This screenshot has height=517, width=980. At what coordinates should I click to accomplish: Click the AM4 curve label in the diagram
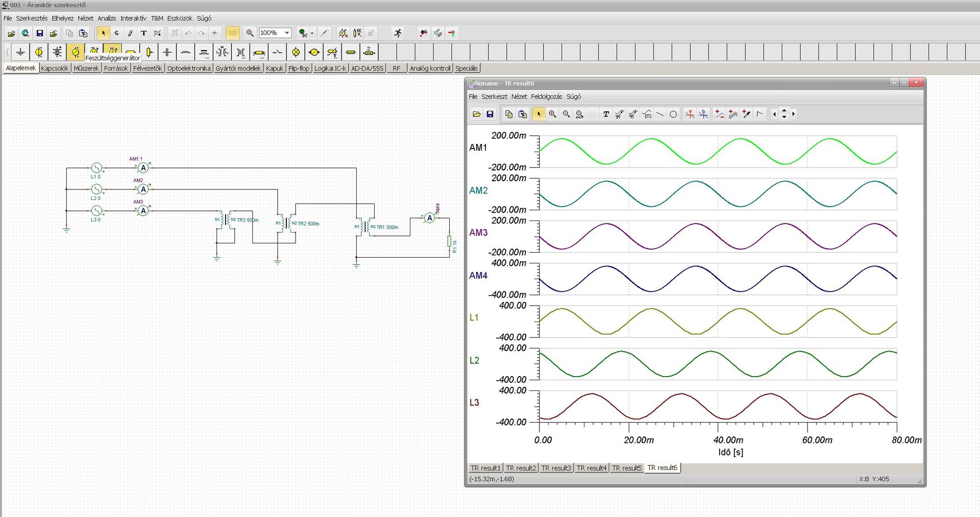click(x=478, y=276)
